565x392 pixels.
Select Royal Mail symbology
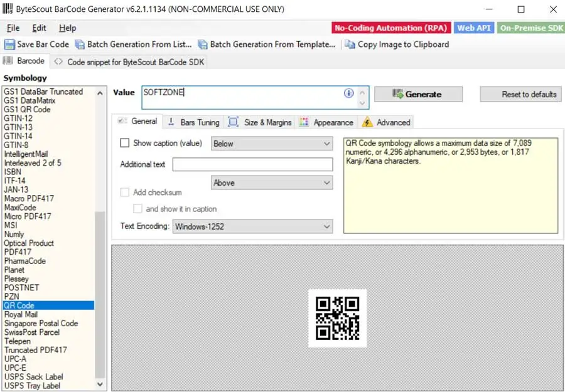point(21,314)
